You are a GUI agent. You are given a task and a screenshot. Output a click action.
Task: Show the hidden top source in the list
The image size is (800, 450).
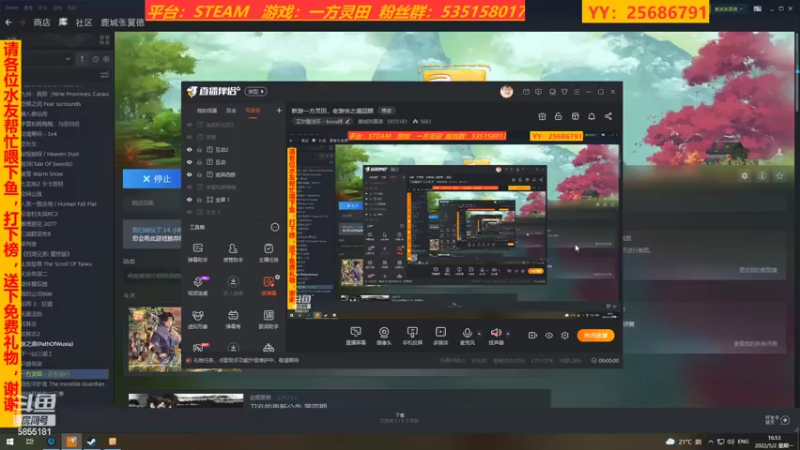tap(189, 124)
